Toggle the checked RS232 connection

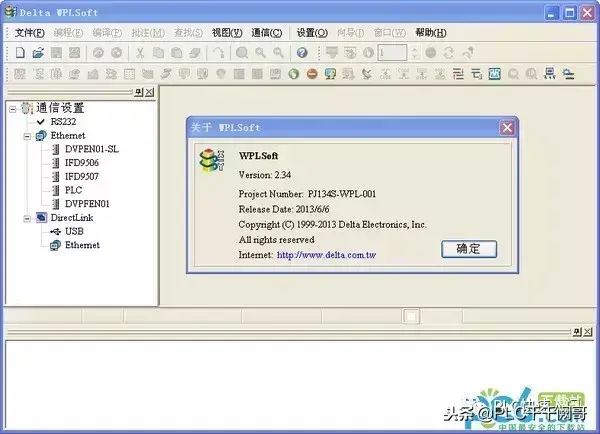tap(41, 122)
